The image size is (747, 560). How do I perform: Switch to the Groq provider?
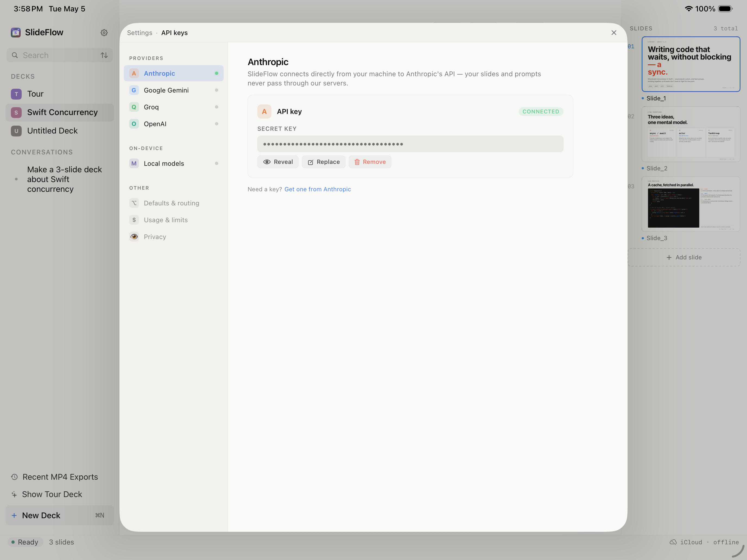point(173,107)
